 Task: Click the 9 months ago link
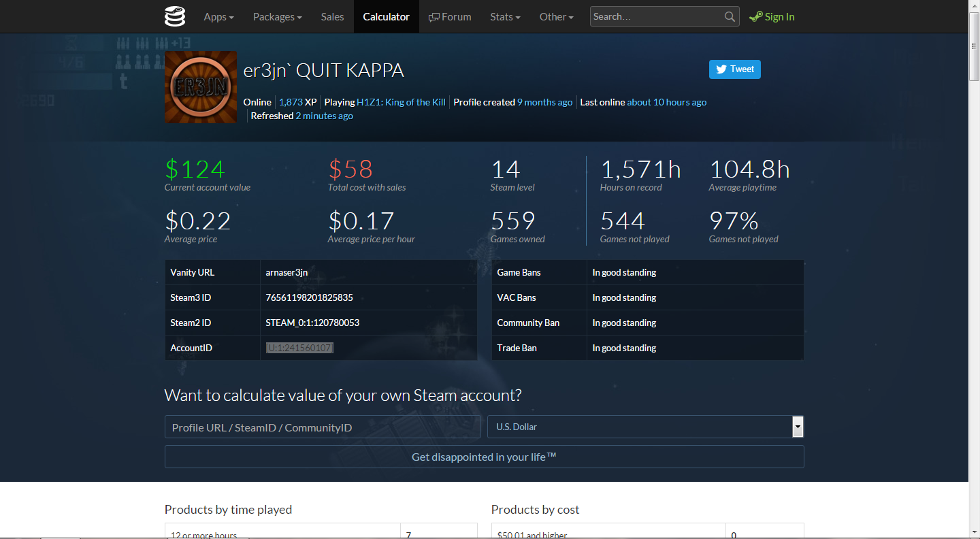coord(545,102)
